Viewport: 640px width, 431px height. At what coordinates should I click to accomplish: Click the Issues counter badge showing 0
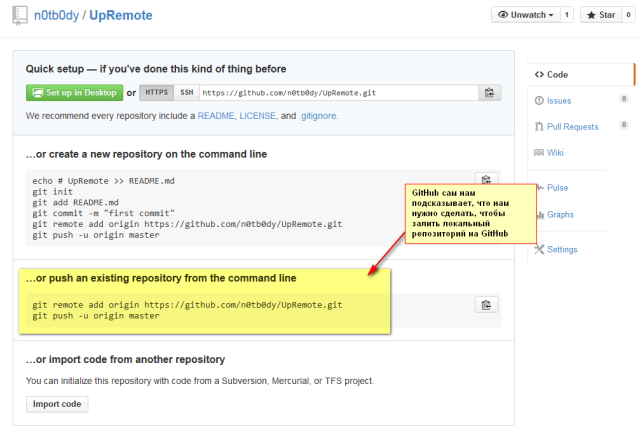624,99
